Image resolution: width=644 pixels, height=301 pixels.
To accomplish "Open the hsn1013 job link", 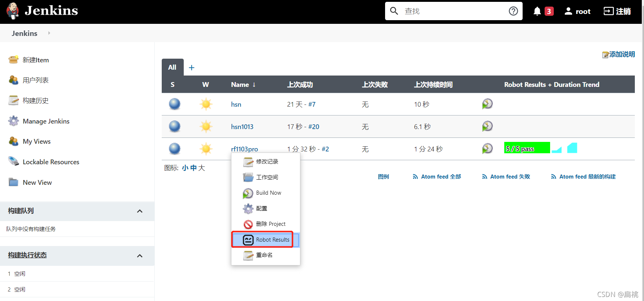I will (242, 126).
